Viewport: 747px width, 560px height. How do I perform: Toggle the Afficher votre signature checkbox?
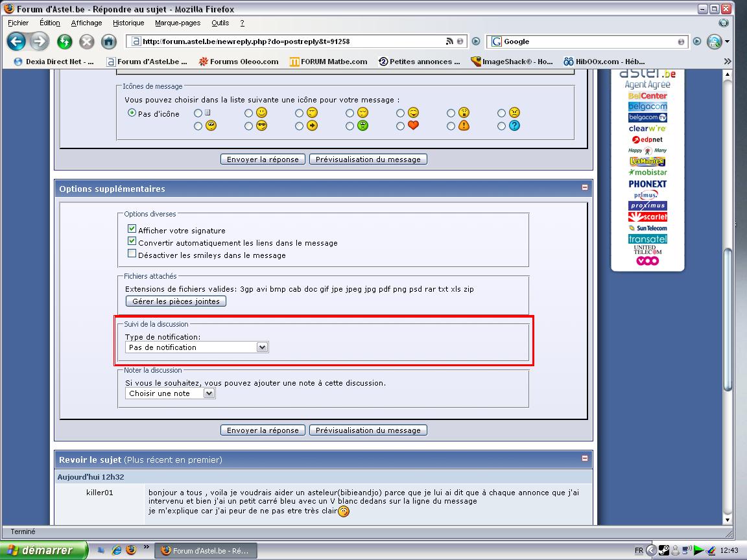pyautogui.click(x=132, y=229)
